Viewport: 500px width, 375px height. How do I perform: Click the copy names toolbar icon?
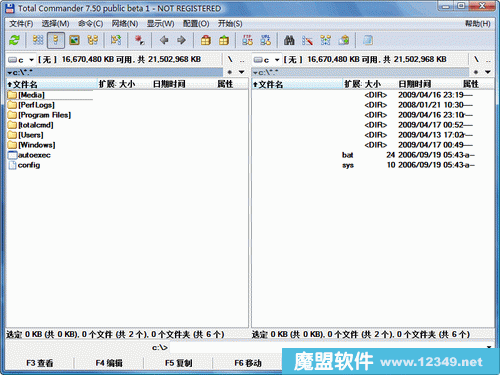pyautogui.click(x=344, y=40)
